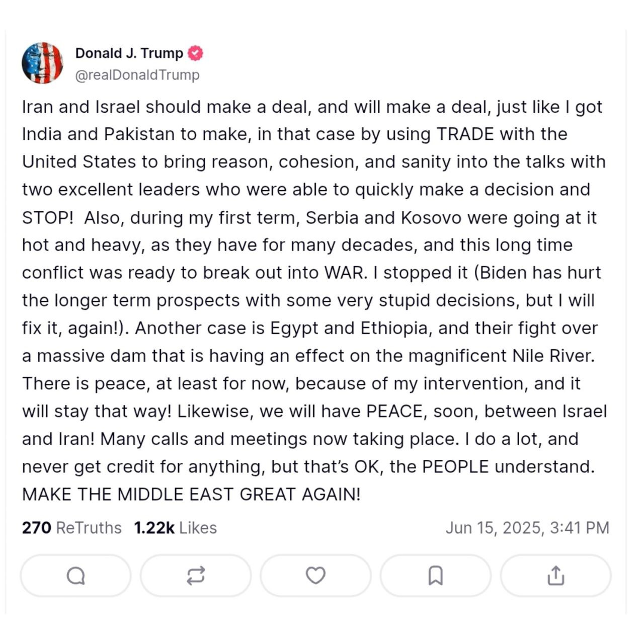Click the line MAKE THE MIDDLE EAST GREAT AGAIN!
Viewport: 644px width, 644px height.
tap(191, 495)
